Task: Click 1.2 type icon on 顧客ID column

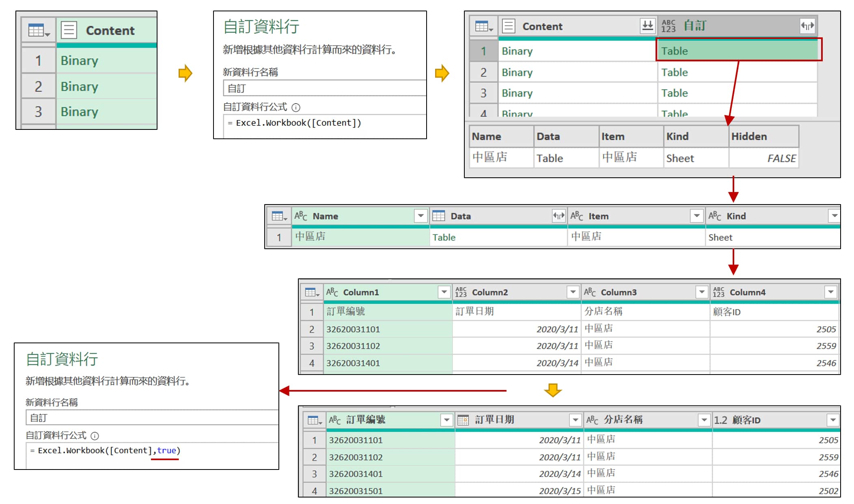Action: [x=720, y=420]
